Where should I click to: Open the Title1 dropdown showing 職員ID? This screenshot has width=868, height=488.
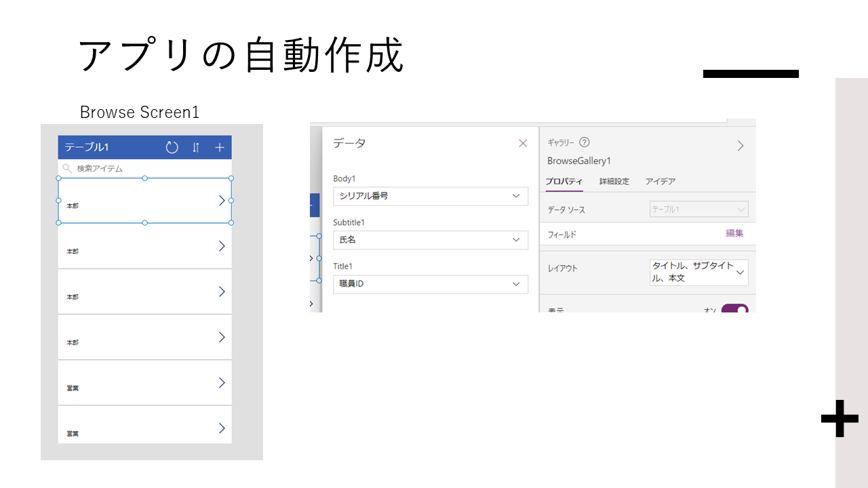click(x=431, y=284)
